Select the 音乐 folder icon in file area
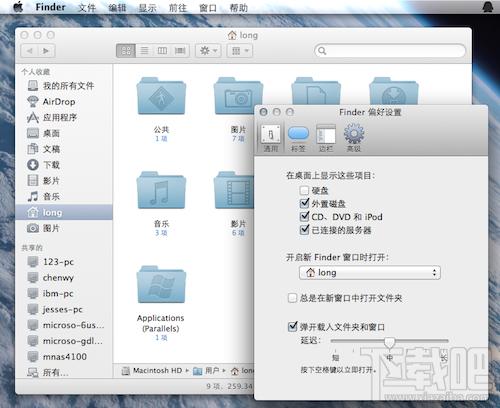The image size is (500, 408). [161, 191]
